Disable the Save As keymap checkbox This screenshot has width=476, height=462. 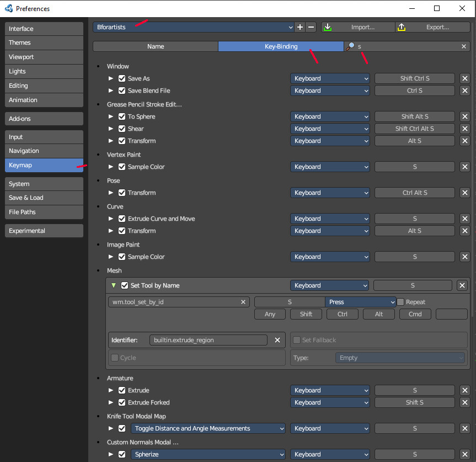click(122, 78)
